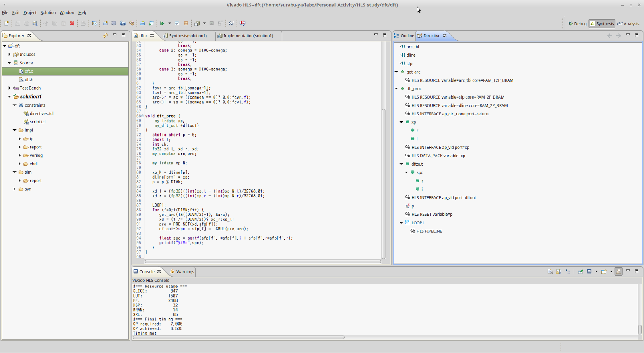Screen dimensions: 644x353
Task: Click the Clear Console icon
Action: point(550,272)
